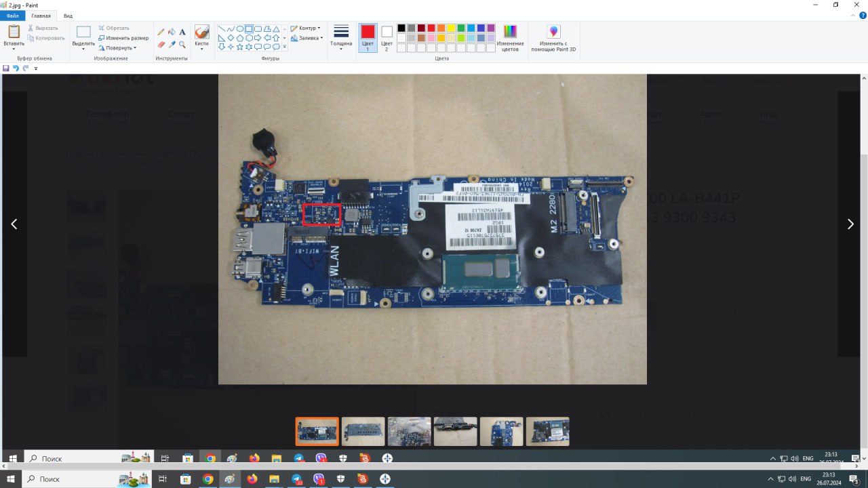Open Customize Quick Access Toolbar dropdown
The image size is (868, 488).
[36, 68]
